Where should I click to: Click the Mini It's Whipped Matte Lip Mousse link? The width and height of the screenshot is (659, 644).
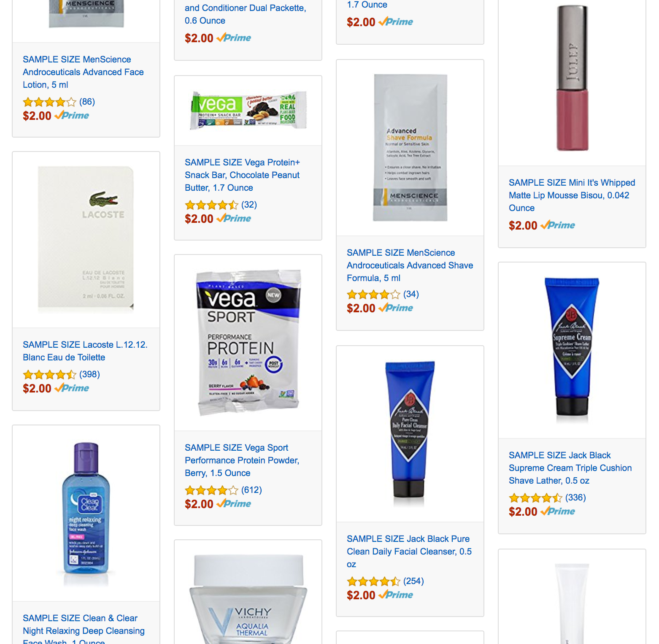[572, 195]
